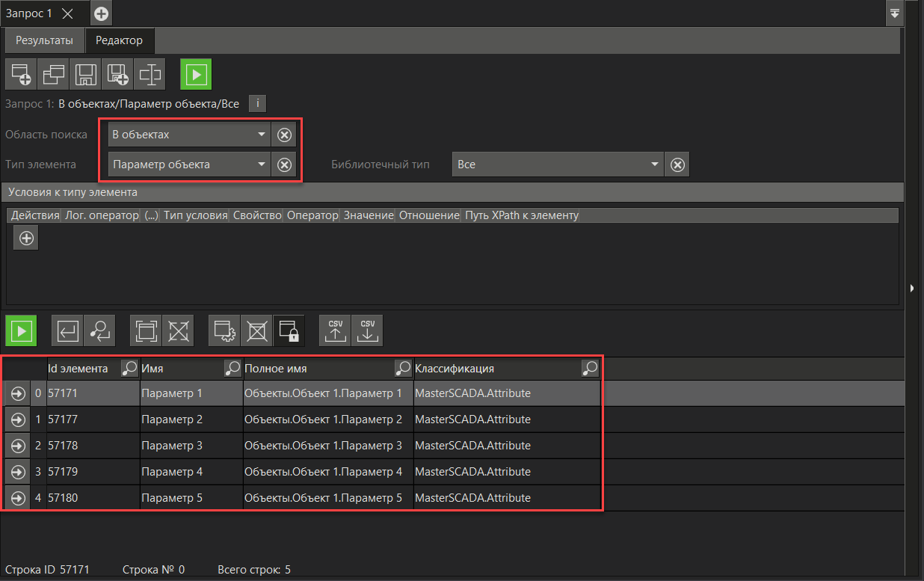Open the 'Тип элемента' dropdown
Viewport: 924px width, 581px height.
point(188,165)
